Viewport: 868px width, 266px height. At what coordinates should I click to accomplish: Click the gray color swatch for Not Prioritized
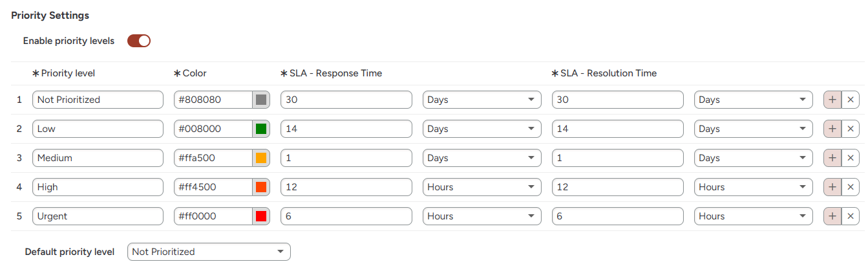261,100
